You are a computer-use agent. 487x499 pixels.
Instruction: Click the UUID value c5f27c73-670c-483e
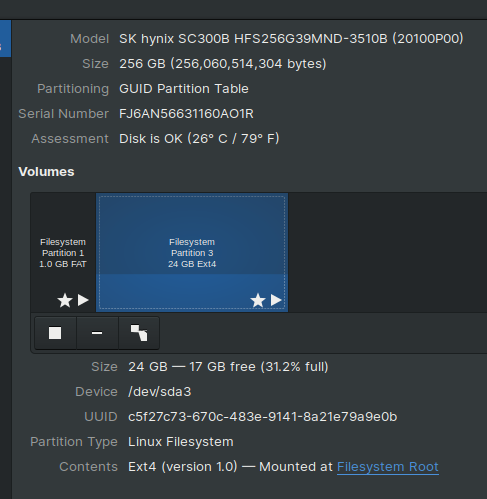(x=263, y=417)
